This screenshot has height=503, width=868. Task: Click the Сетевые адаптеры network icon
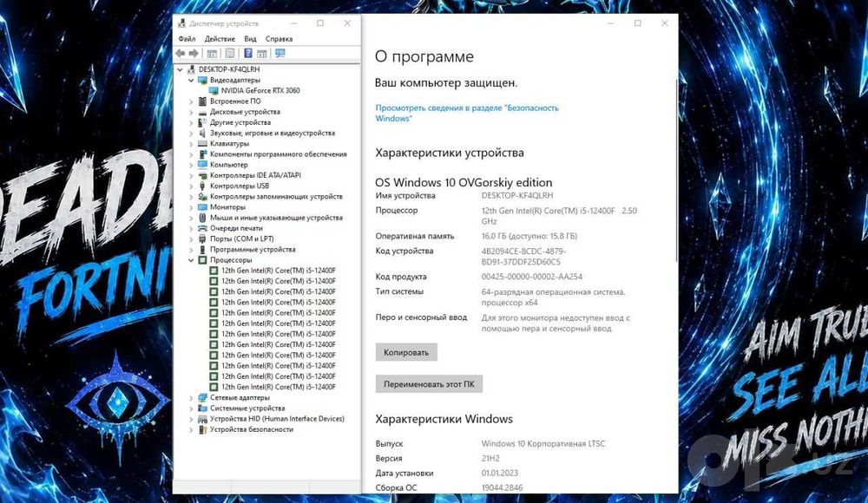click(x=202, y=397)
